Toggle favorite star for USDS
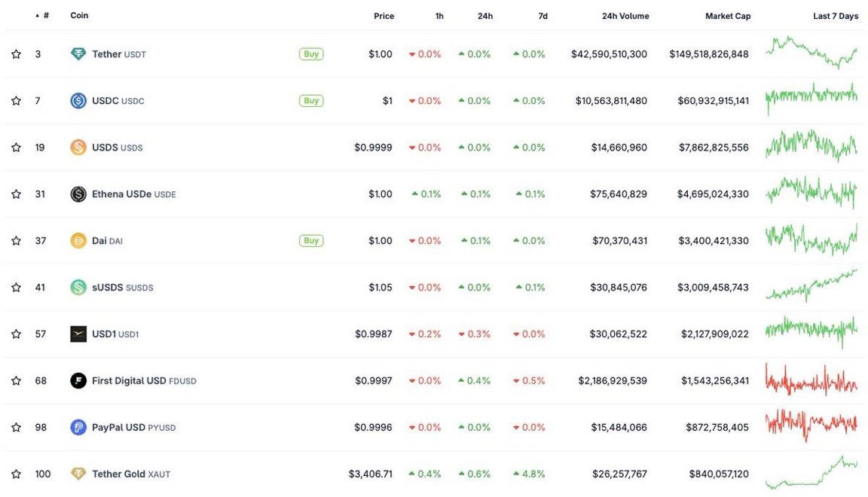Viewport: 868px width, 497px height. point(16,148)
